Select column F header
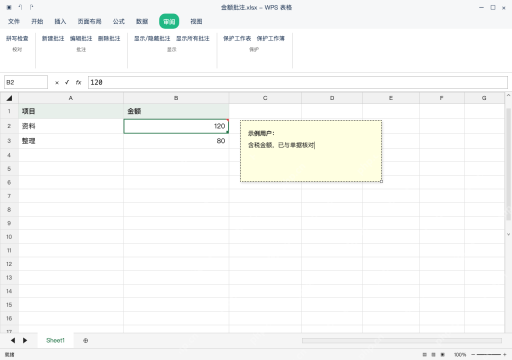This screenshot has width=512, height=360. (x=442, y=98)
